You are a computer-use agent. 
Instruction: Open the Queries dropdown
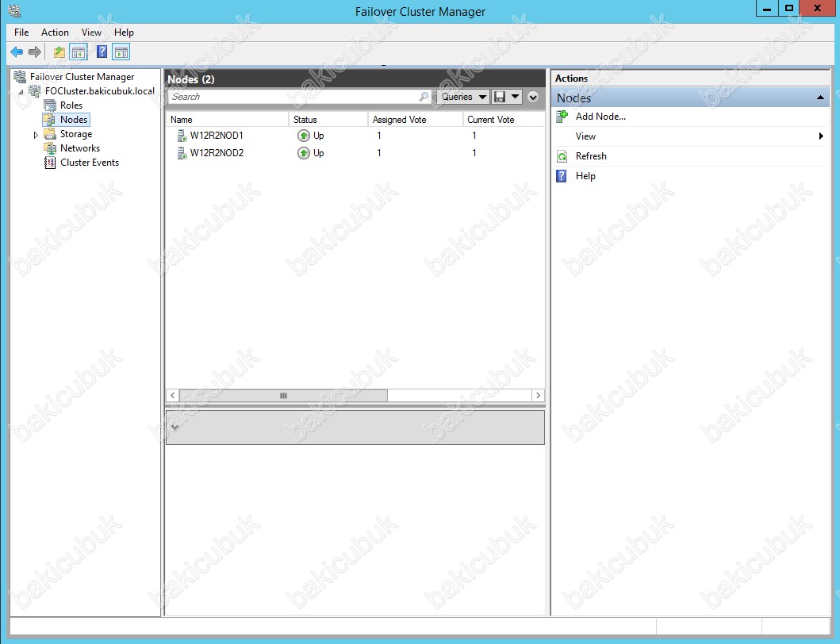tap(464, 97)
